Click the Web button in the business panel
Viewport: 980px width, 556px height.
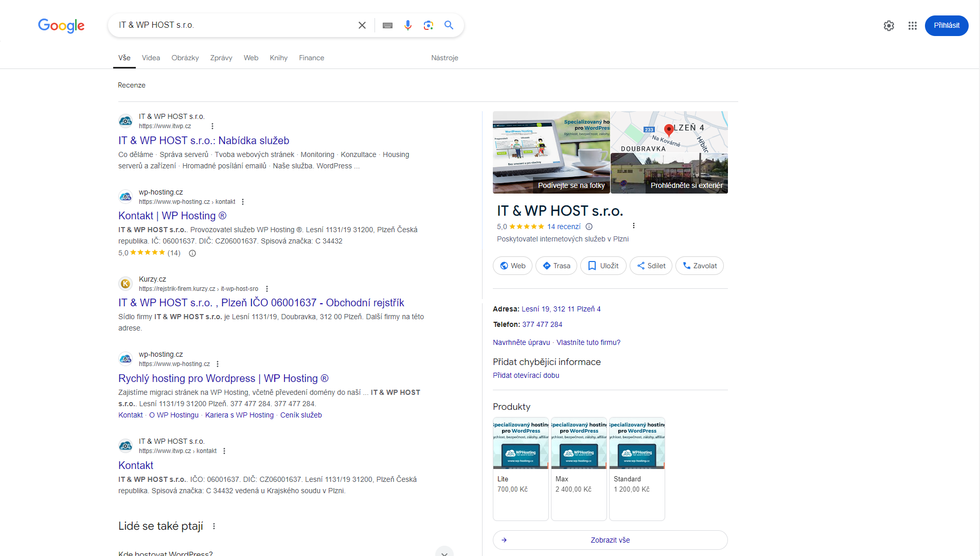512,266
